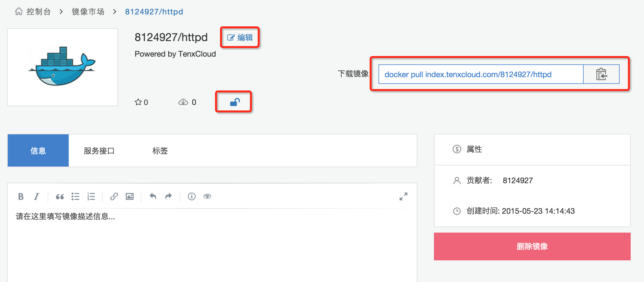
Task: Insert a blockquote using the quote icon
Action: (x=60, y=197)
